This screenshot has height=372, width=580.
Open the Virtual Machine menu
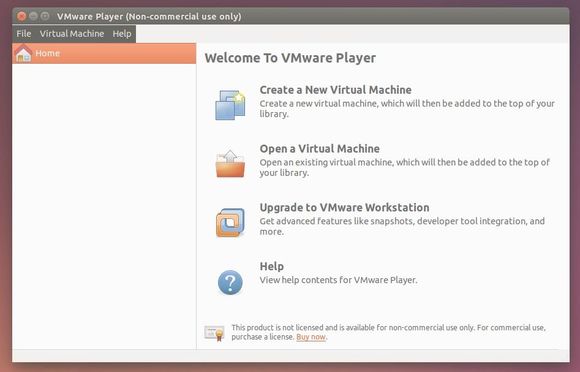[x=72, y=34]
